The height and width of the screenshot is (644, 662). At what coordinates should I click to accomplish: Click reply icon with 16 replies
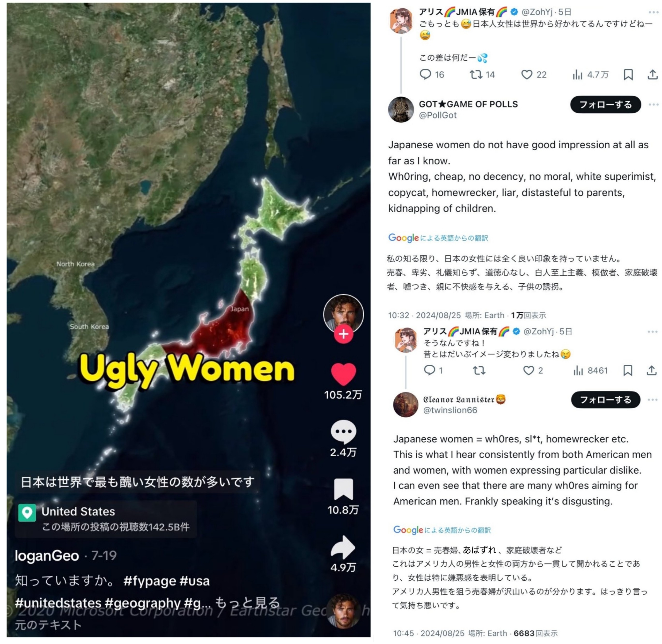[425, 74]
